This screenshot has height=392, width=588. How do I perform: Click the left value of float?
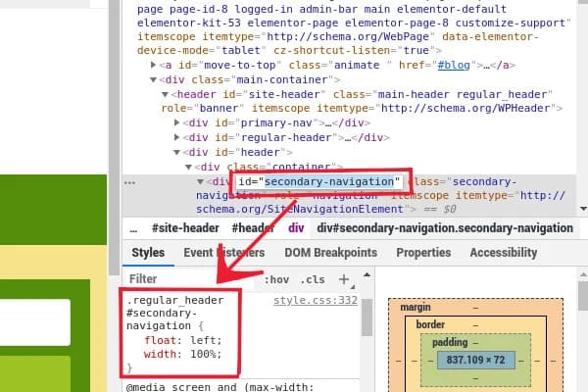[x=203, y=340]
